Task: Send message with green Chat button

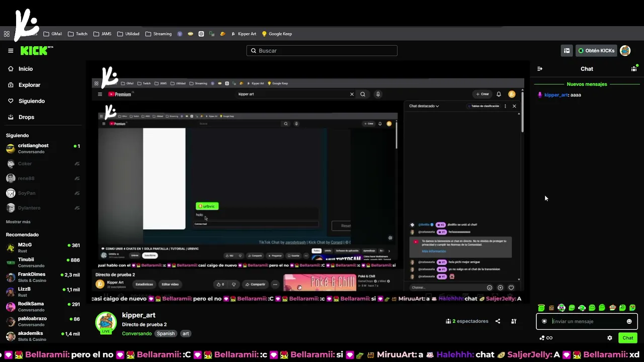Action: click(628, 338)
